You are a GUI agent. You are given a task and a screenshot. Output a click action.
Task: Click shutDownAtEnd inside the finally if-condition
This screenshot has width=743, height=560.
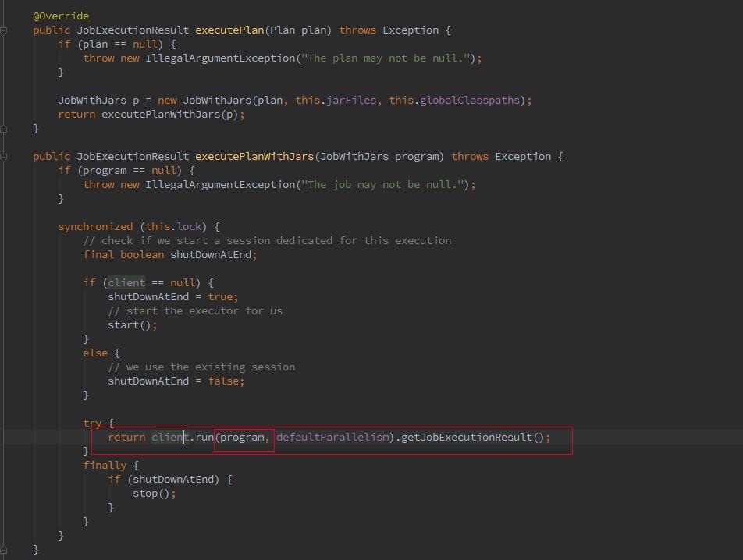173,480
